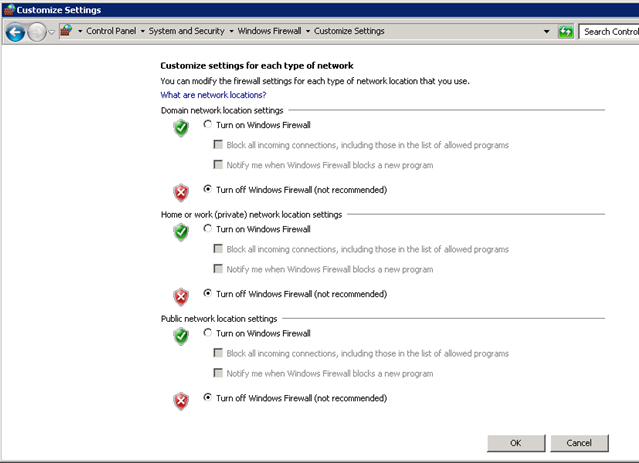Open dropdown arrow after Control Panel breadcrumb
Screen dimensions: 639x463
point(143,31)
